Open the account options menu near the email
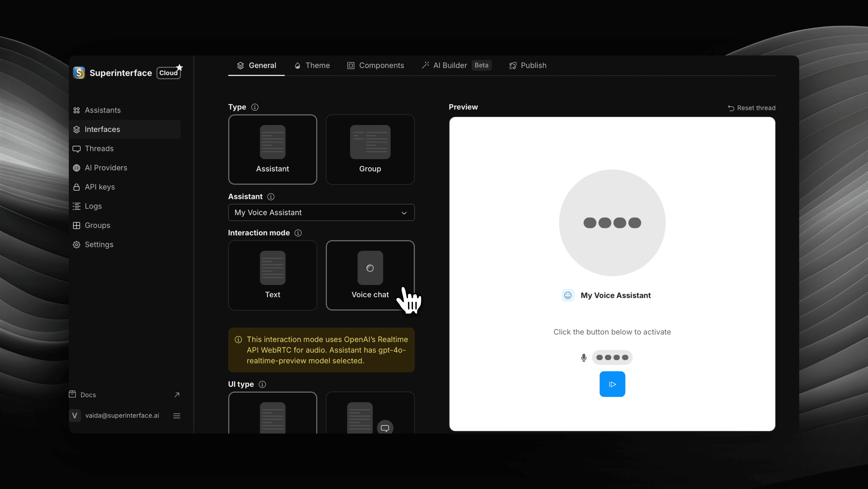 (x=177, y=415)
